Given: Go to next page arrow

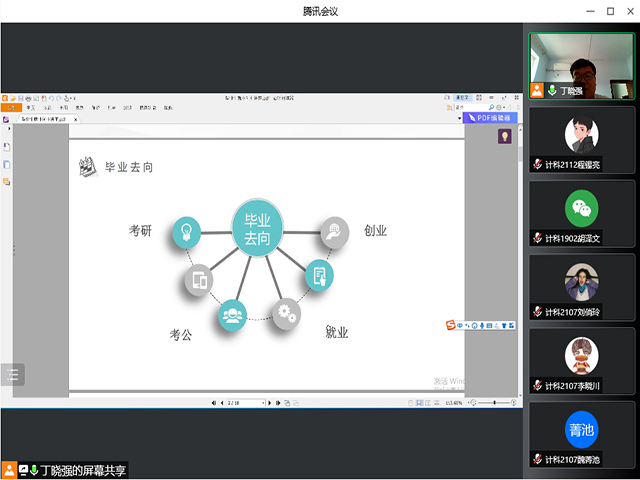Looking at the screenshot, I should tap(269, 403).
